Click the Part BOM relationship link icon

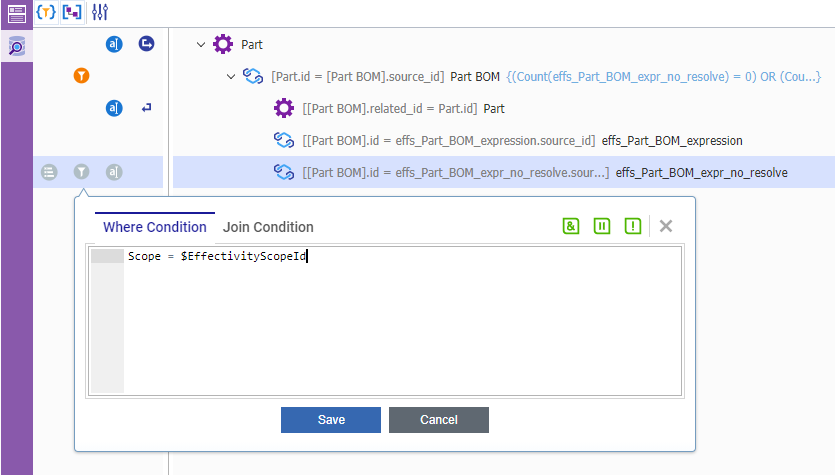(x=253, y=76)
